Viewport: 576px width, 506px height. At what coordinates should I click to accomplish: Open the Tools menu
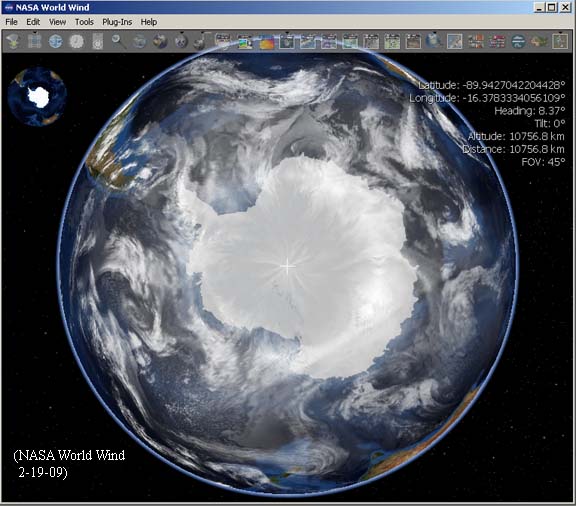(x=84, y=22)
